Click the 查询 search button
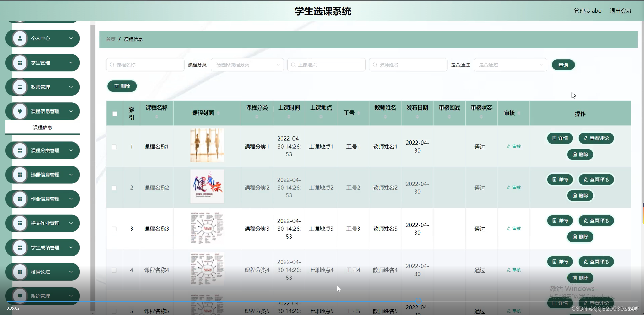 [x=563, y=65]
